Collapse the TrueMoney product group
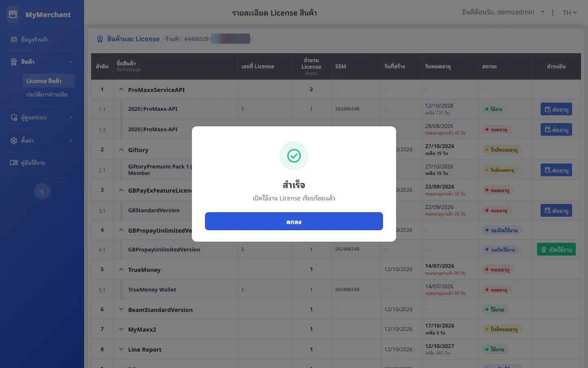This screenshot has height=368, width=588. pos(121,269)
